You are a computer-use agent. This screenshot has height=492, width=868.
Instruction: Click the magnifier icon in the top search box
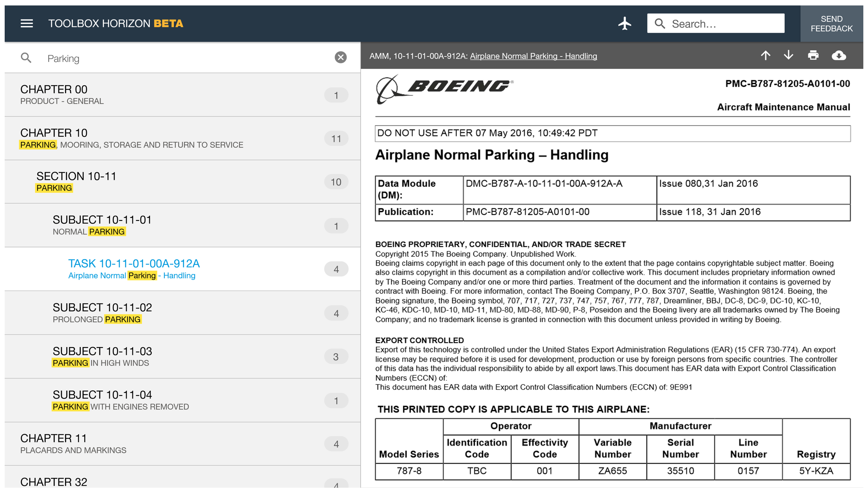pos(659,24)
